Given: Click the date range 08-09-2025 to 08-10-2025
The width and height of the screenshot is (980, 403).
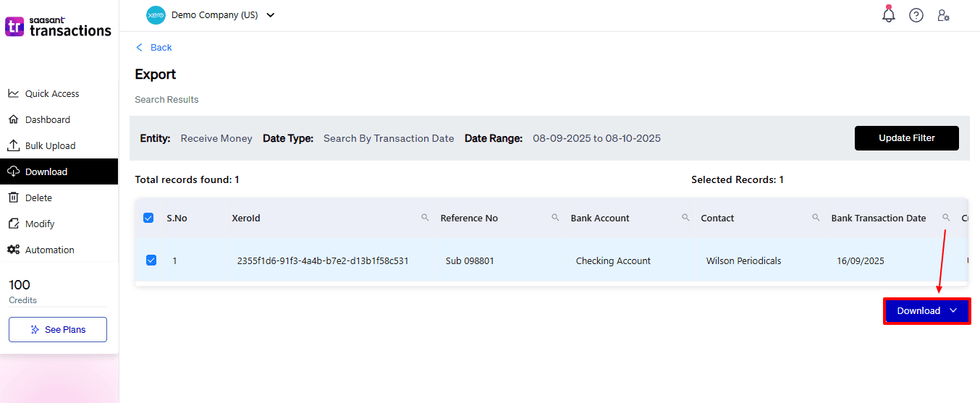Looking at the screenshot, I should click(x=596, y=138).
